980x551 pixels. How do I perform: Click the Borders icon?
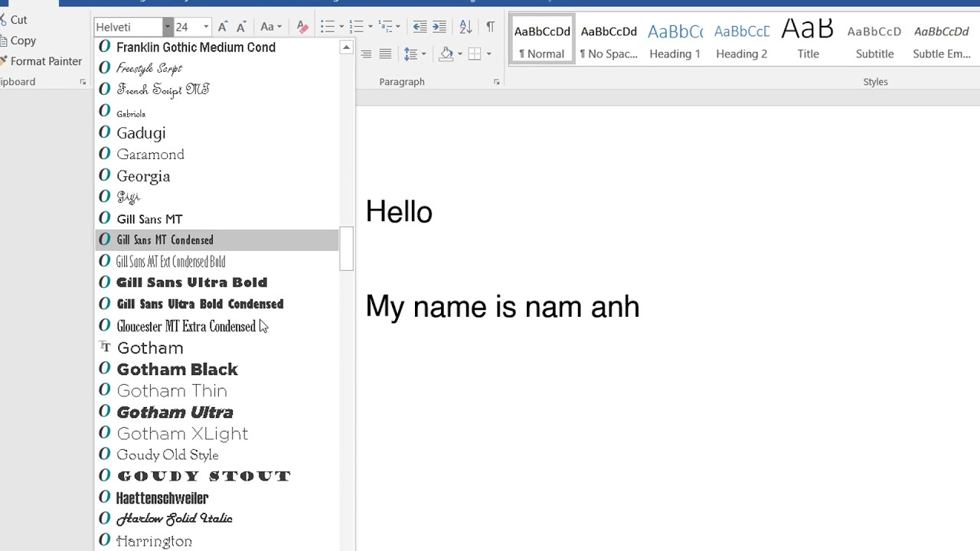(x=475, y=54)
